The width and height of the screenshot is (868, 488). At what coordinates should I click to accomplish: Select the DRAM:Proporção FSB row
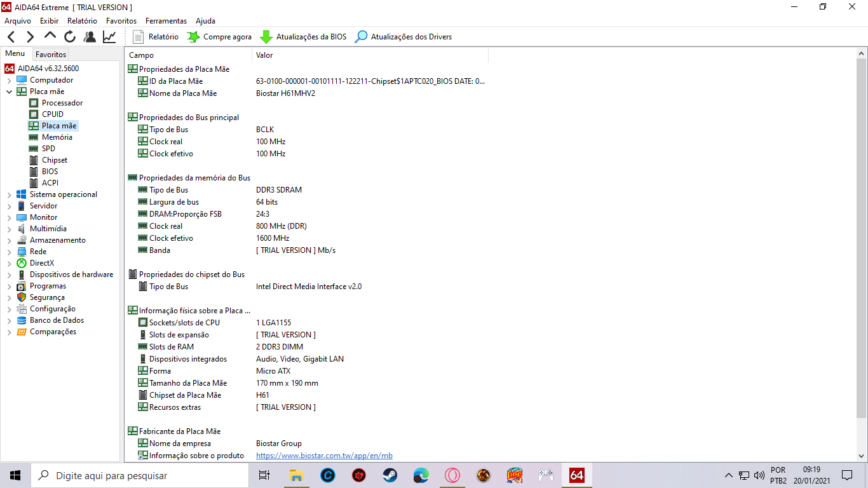click(x=307, y=214)
